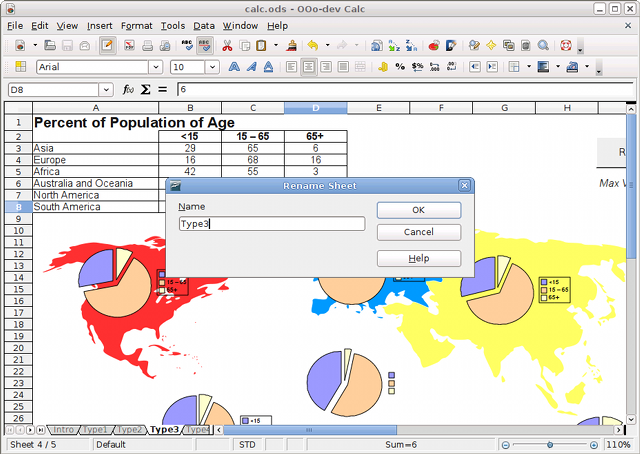Screen dimensions: 640x454
Task: Click Cancel in Rename Sheet dialog
Action: [x=418, y=232]
